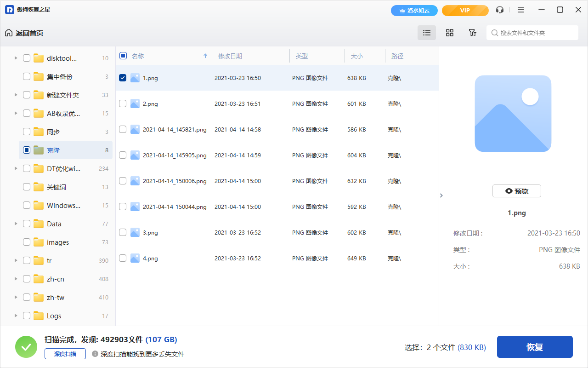Sort by 路径 column header
588x368 pixels.
tap(397, 56)
